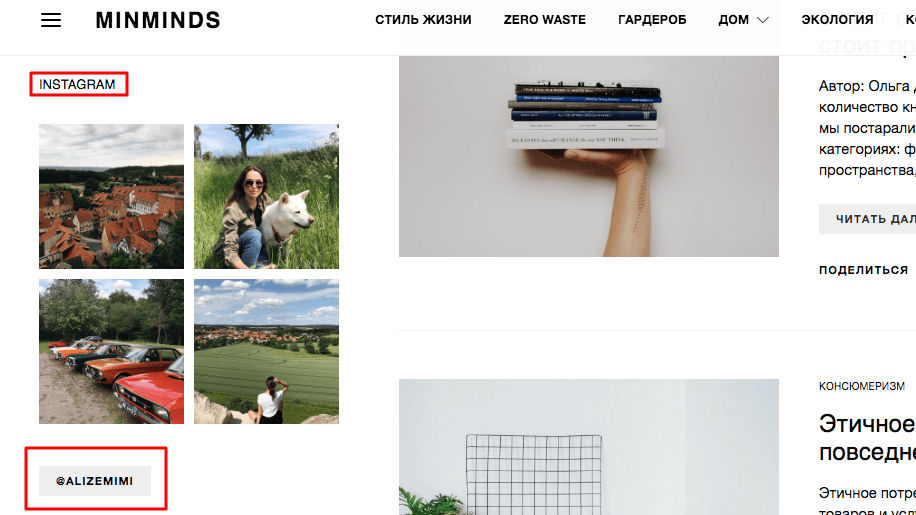Click the @ALIZEMIMI button
916x515 pixels.
[95, 481]
